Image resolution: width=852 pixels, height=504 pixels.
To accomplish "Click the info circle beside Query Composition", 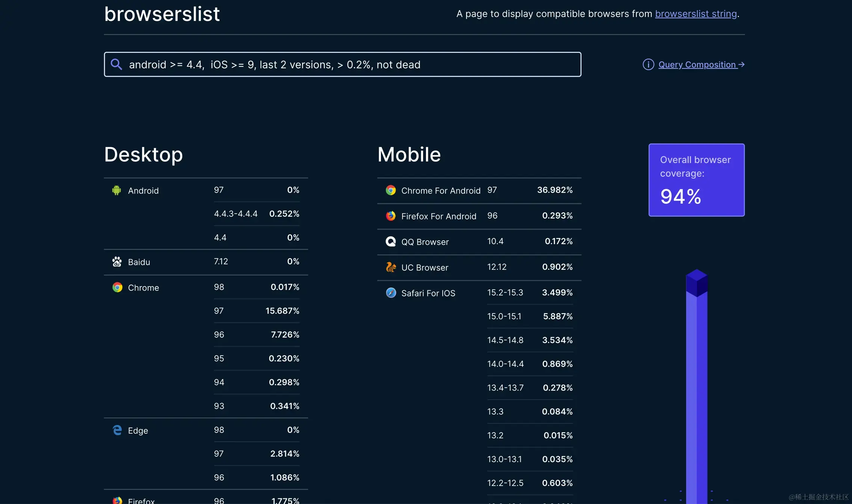I will pyautogui.click(x=648, y=65).
